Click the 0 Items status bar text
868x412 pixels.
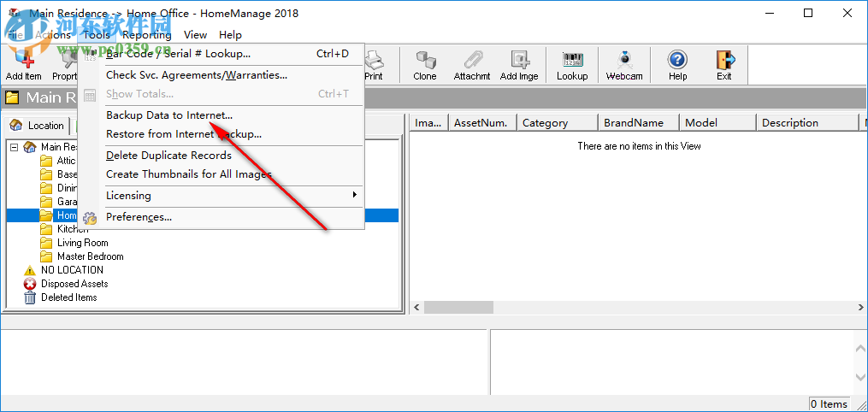(x=829, y=404)
